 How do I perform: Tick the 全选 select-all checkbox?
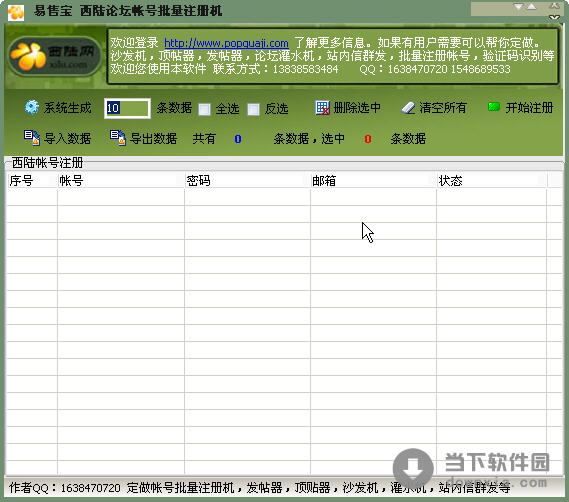pos(204,109)
